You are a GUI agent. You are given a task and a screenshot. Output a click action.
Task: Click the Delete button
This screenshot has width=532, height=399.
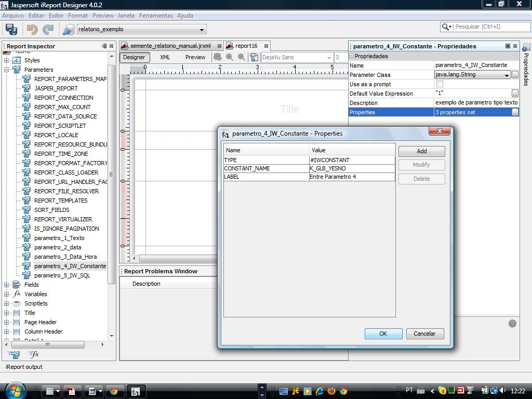coord(422,179)
